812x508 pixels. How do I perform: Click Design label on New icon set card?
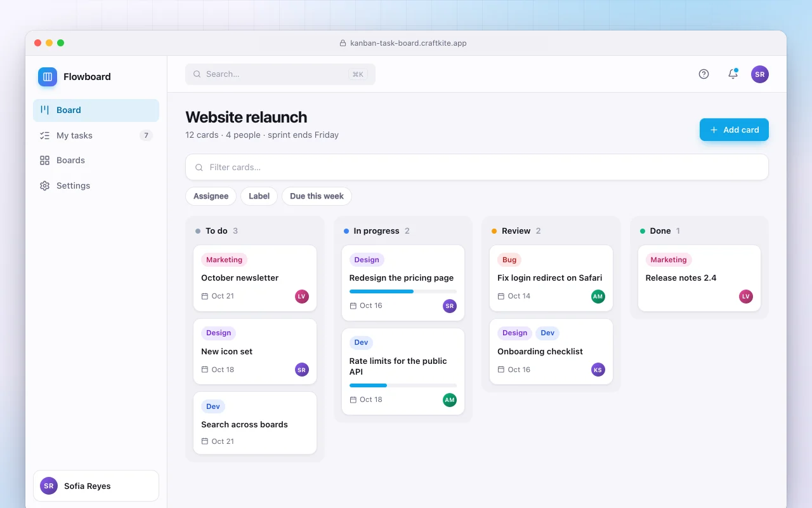coord(218,333)
